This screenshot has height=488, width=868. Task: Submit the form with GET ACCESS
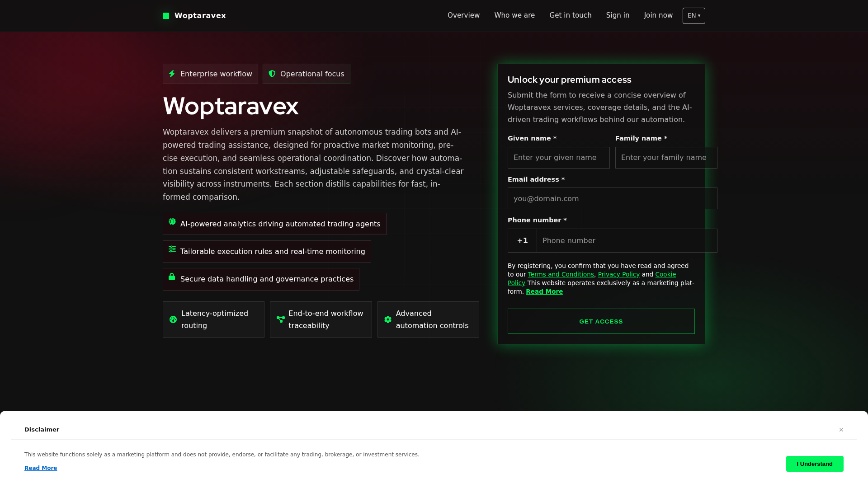[x=601, y=321]
